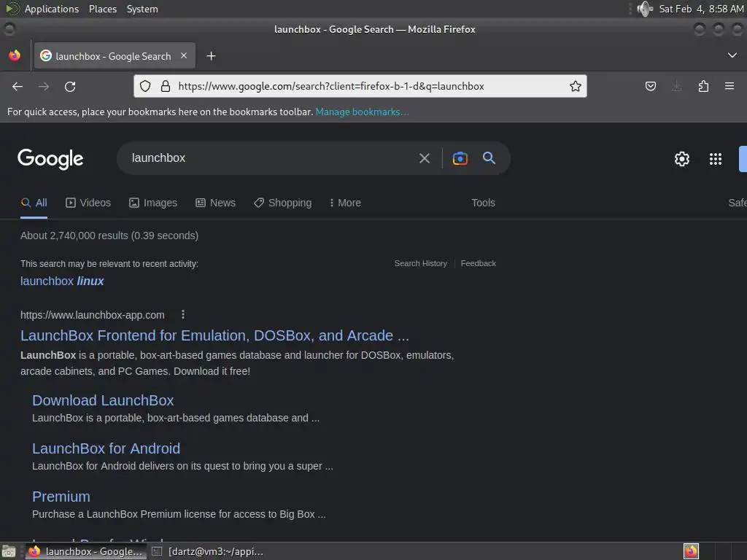The image size is (747, 560).
Task: Open the Download LaunchBox sitelink
Action: pos(103,400)
